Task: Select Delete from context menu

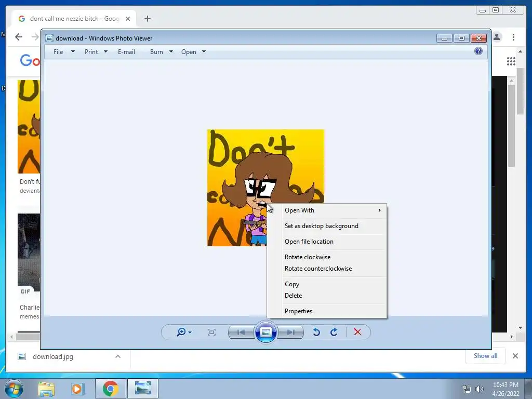Action: tap(327, 296)
